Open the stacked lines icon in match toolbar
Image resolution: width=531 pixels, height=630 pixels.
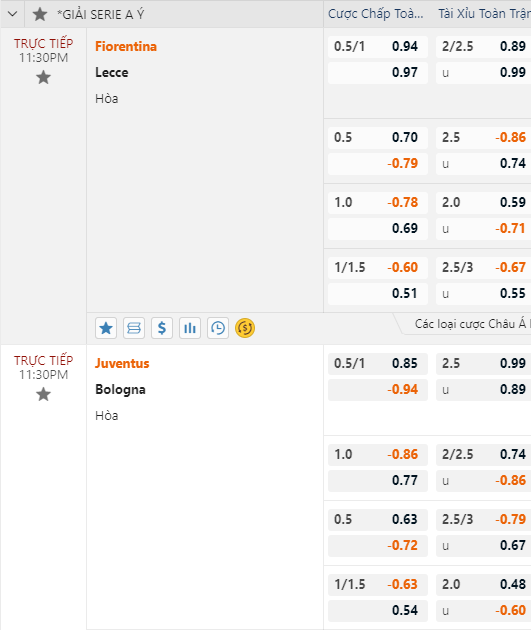134,328
